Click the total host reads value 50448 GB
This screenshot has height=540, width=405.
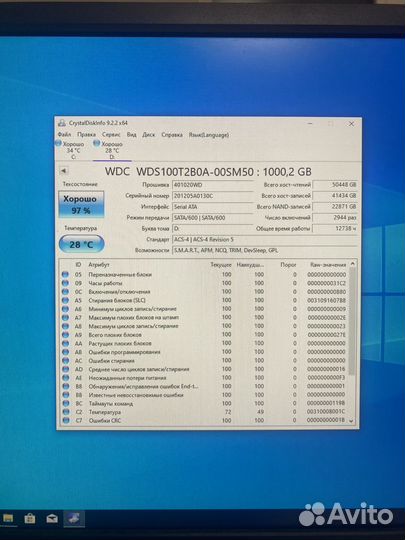[x=335, y=185]
